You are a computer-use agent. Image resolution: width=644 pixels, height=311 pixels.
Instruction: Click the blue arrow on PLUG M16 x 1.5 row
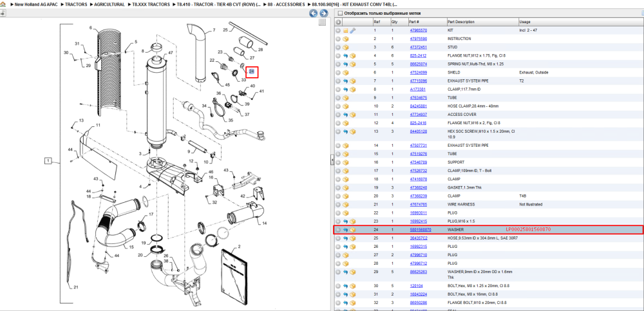[345, 221]
